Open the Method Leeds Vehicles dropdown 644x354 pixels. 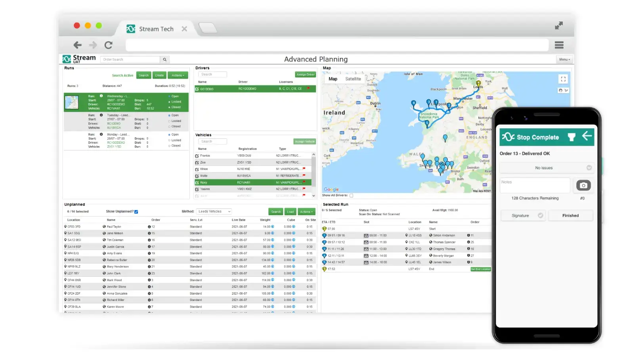click(214, 211)
